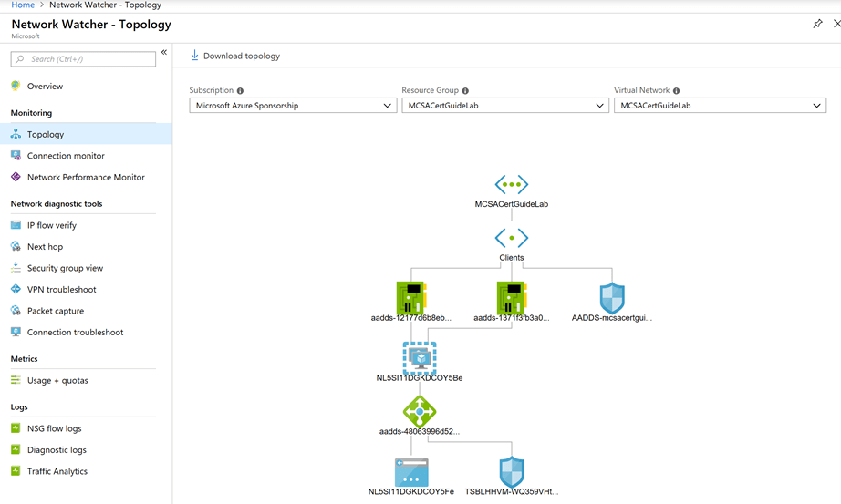Click the aadds-1371 network interface icon
The image size is (841, 504).
511,298
